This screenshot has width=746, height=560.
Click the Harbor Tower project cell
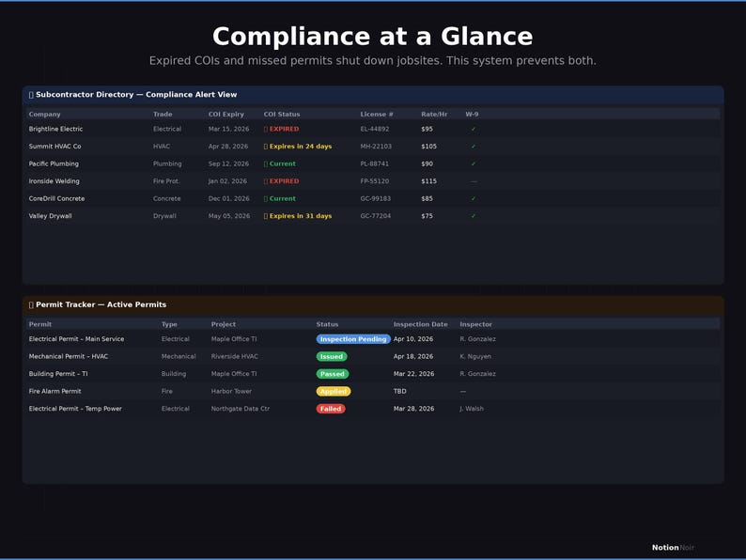(232, 392)
